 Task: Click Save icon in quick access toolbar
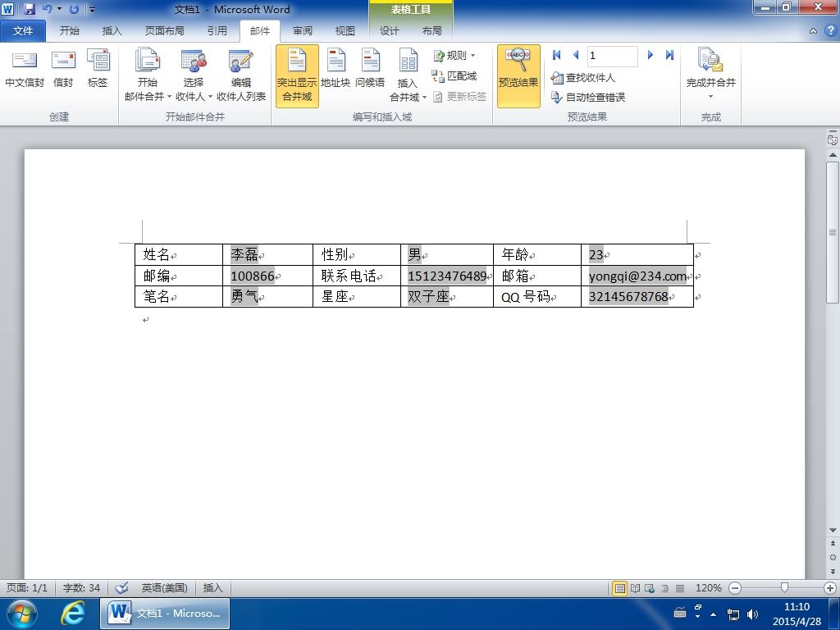click(x=29, y=9)
